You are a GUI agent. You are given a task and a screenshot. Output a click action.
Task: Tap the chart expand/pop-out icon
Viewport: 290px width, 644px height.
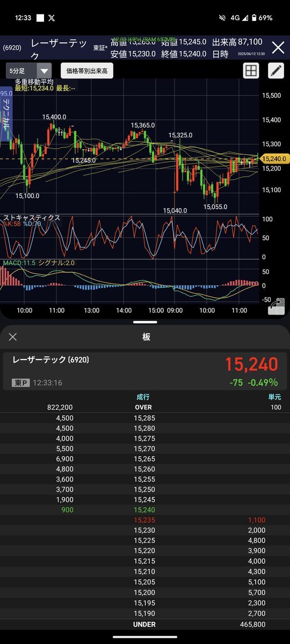pos(276,308)
